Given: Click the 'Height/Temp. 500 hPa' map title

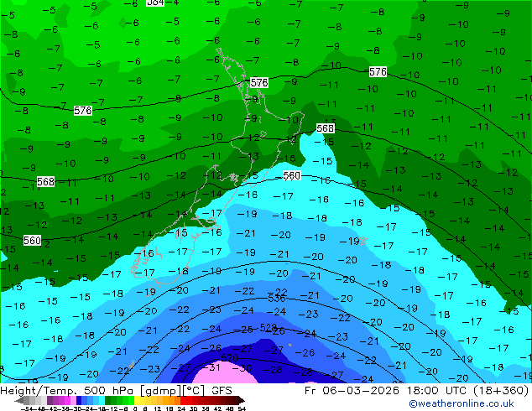Looking at the screenshot, I should tap(68, 391).
